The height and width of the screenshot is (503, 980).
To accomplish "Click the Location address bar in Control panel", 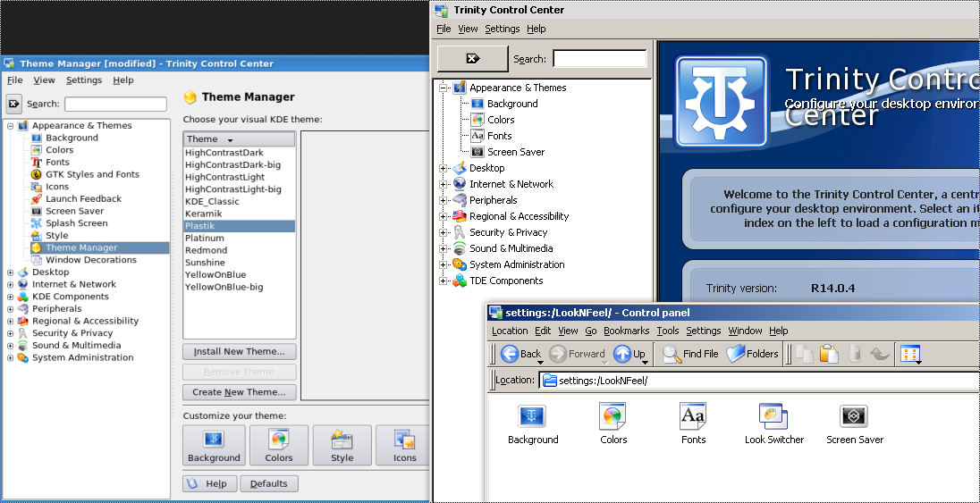I will point(759,380).
